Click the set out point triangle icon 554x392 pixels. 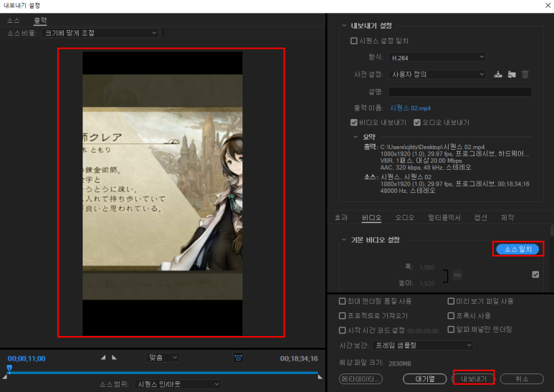click(x=114, y=358)
